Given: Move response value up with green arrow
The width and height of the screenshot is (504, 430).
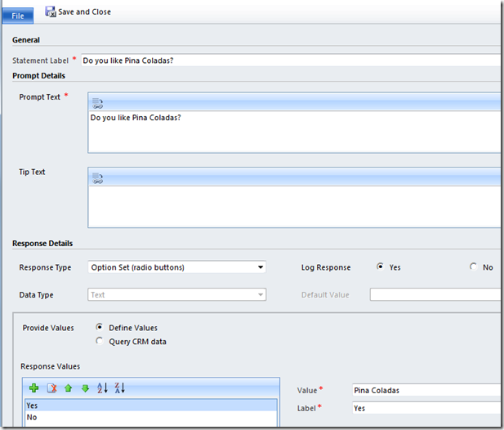Looking at the screenshot, I should [68, 388].
